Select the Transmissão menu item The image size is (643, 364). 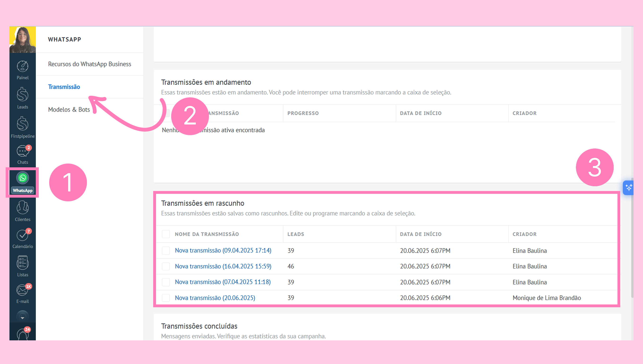(x=64, y=87)
